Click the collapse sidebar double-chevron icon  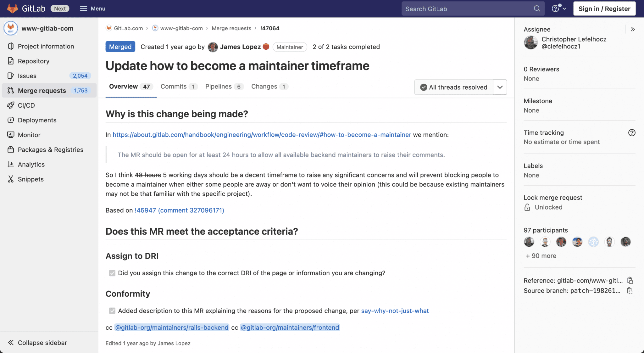coord(11,343)
